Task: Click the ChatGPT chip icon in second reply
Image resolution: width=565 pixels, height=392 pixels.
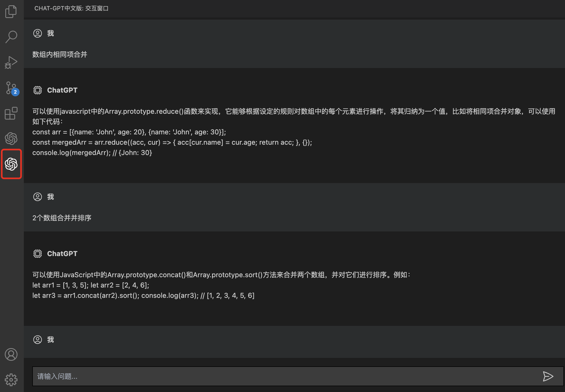Action: (x=38, y=254)
